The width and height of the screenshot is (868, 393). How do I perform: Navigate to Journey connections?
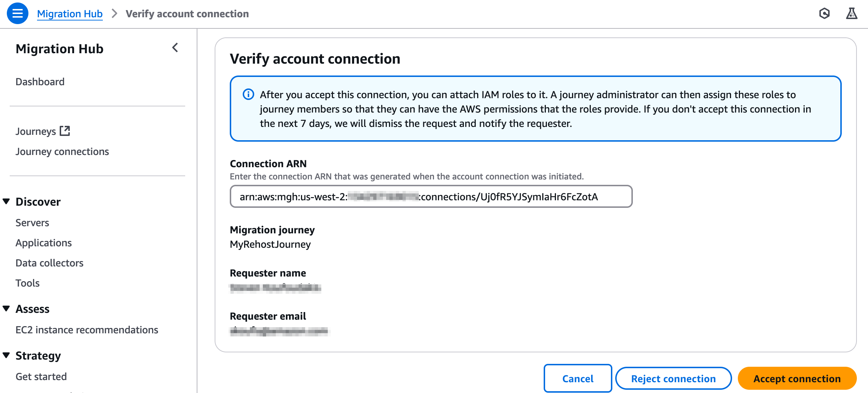[x=62, y=151]
